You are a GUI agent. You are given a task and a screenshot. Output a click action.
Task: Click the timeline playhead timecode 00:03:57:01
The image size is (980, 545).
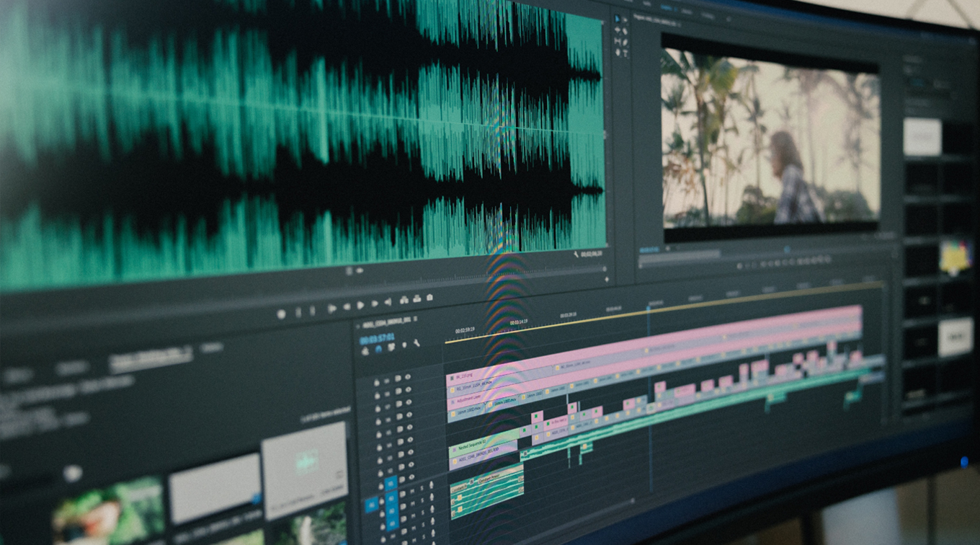click(377, 339)
